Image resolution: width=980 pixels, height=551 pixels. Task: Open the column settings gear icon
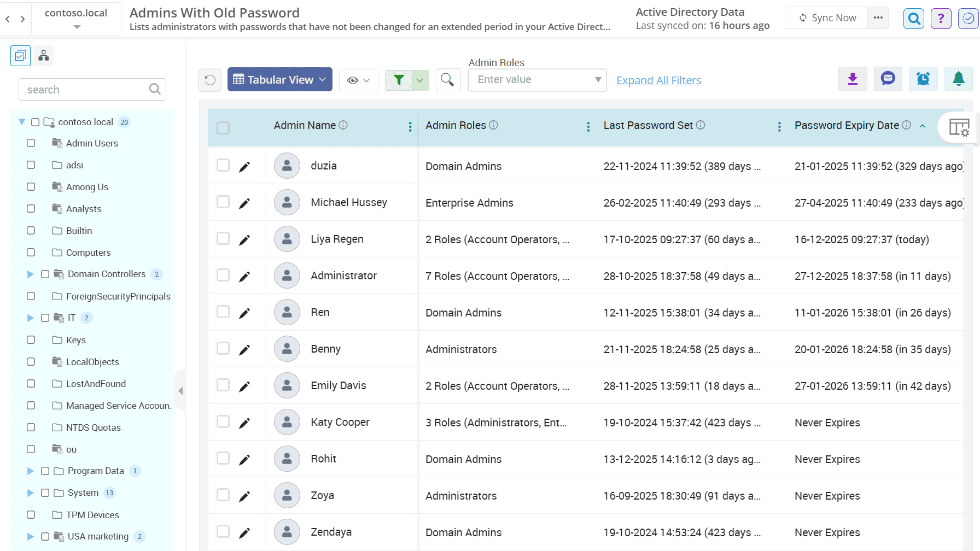click(x=960, y=127)
